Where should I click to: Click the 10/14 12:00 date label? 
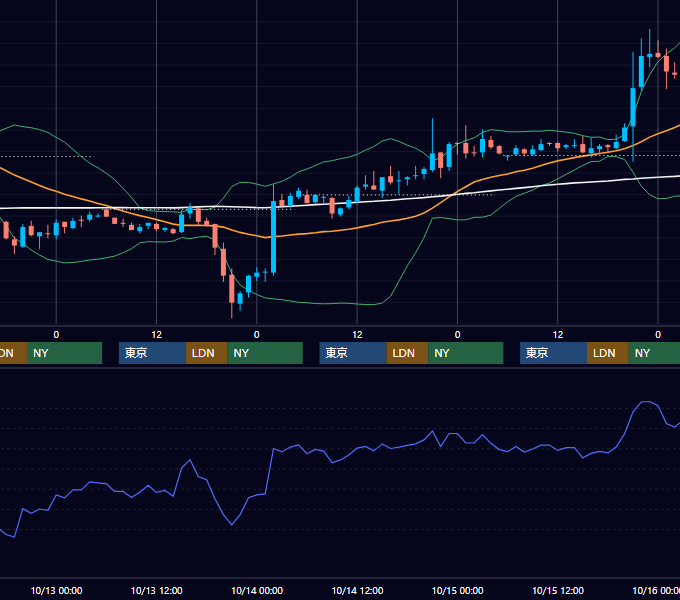(357, 590)
